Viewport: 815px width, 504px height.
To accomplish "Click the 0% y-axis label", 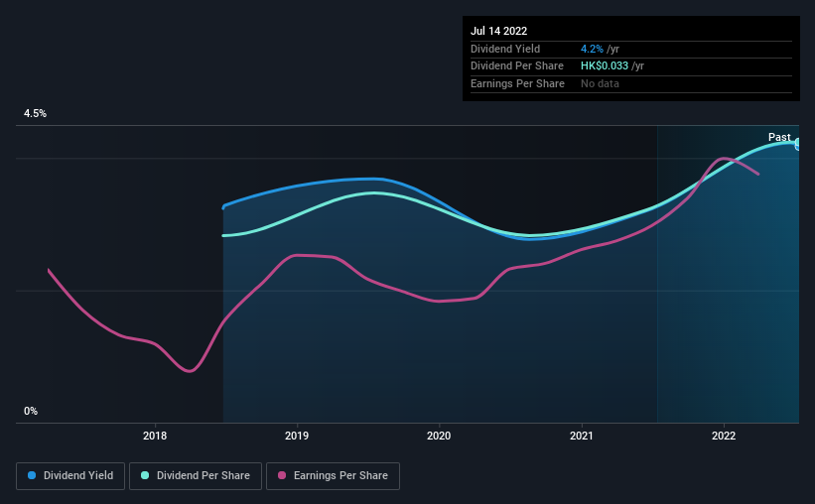I will (x=31, y=411).
